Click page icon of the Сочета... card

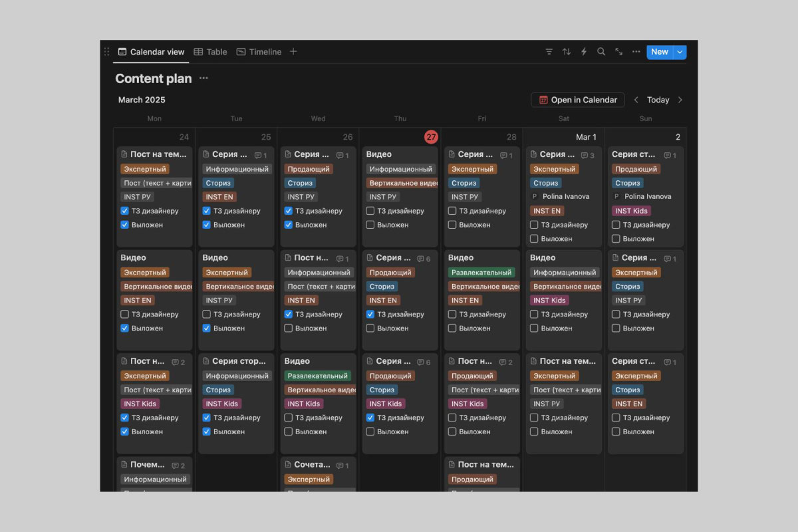pyautogui.click(x=288, y=465)
